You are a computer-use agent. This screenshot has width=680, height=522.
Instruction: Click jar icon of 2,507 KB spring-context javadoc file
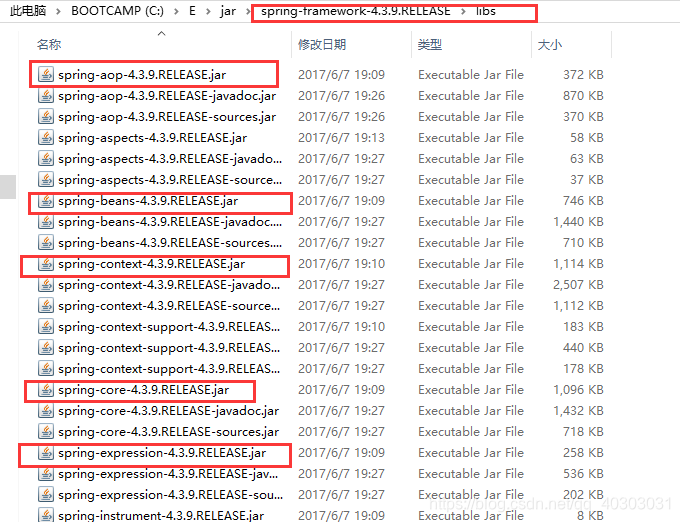point(46,285)
